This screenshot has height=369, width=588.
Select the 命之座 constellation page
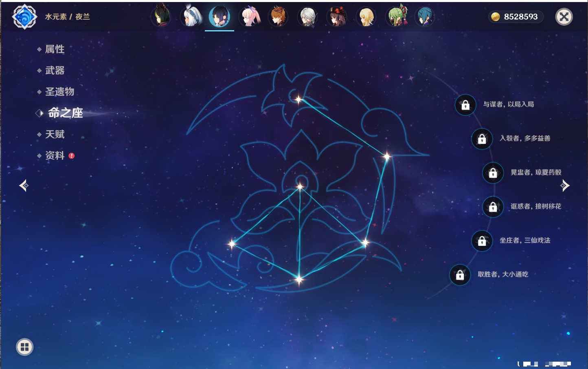click(65, 113)
